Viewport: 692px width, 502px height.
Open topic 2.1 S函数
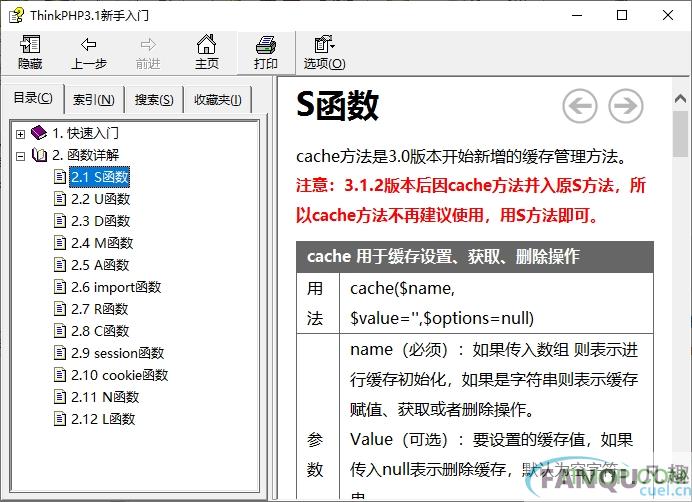pyautogui.click(x=100, y=177)
